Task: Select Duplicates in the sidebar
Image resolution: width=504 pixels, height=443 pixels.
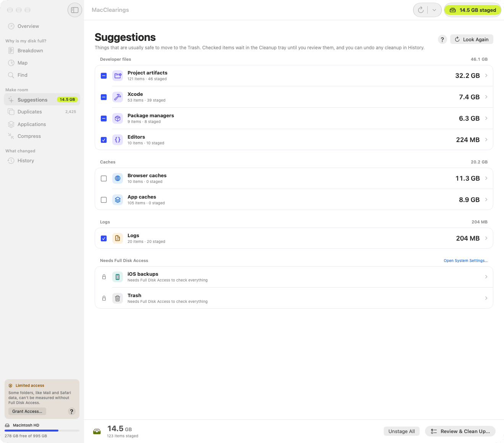Action: [x=42, y=112]
